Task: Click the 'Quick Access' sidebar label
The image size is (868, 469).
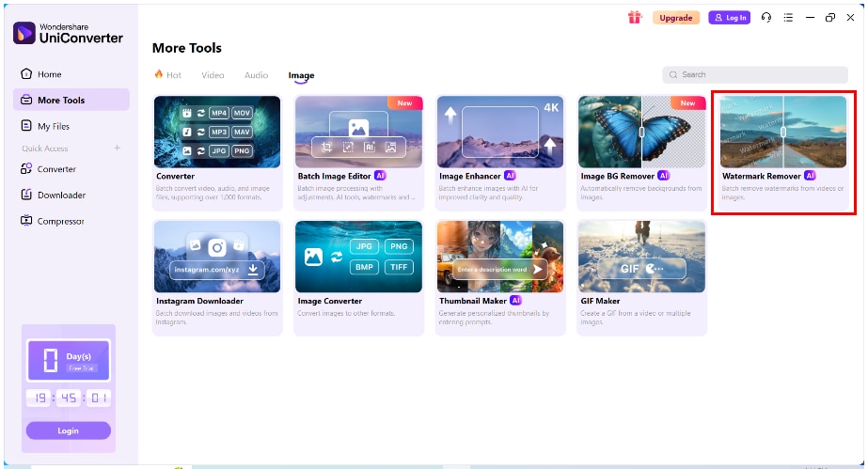Action: point(45,149)
